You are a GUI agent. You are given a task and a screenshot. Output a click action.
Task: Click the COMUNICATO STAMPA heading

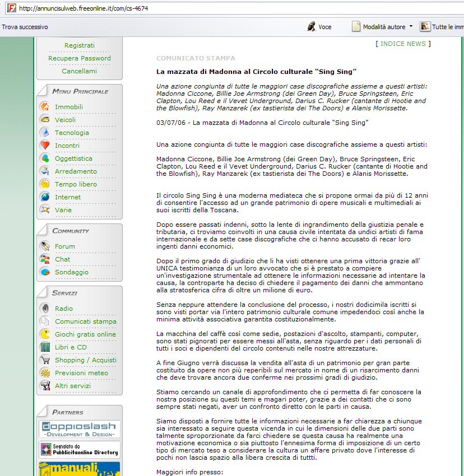click(196, 58)
